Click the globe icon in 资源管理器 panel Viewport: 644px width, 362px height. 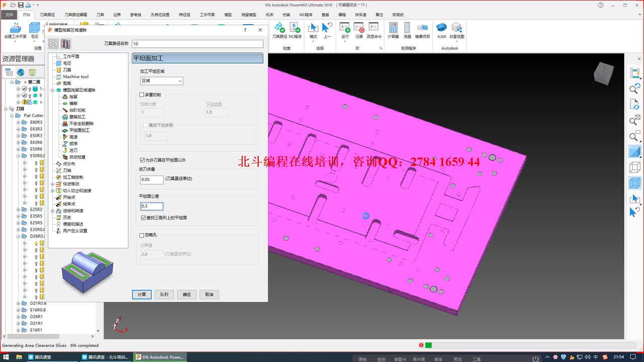click(x=21, y=72)
